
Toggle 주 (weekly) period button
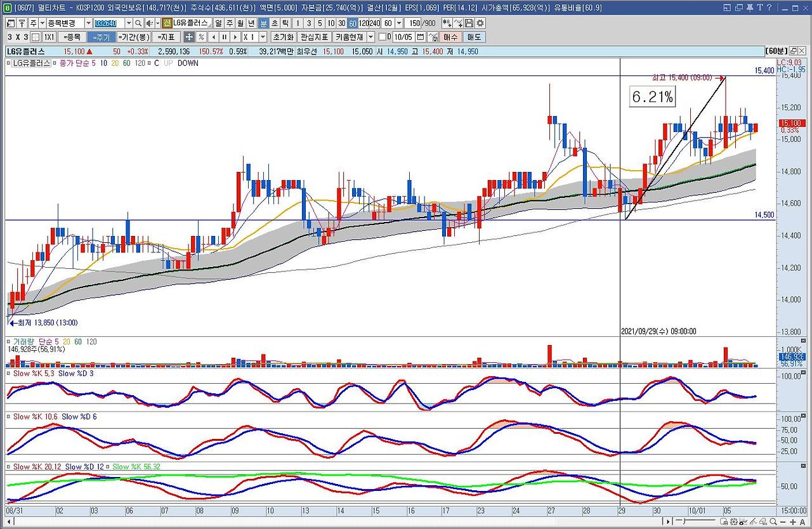click(230, 23)
